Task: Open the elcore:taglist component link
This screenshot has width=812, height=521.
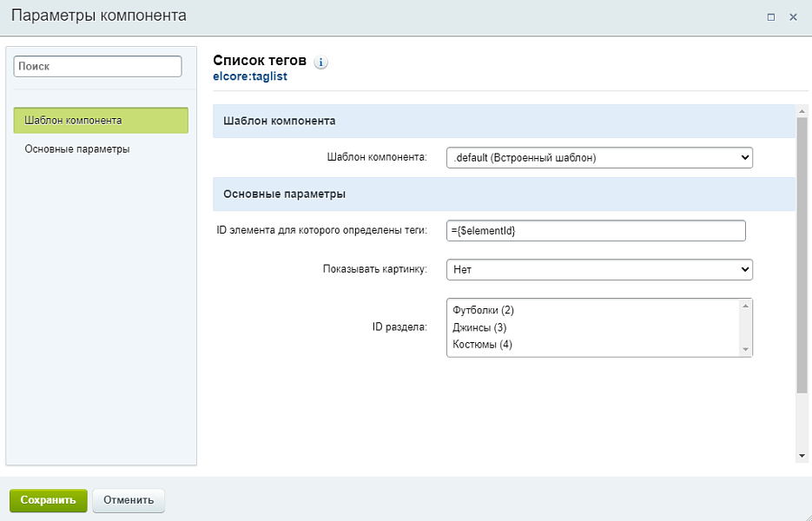Action: 252,76
